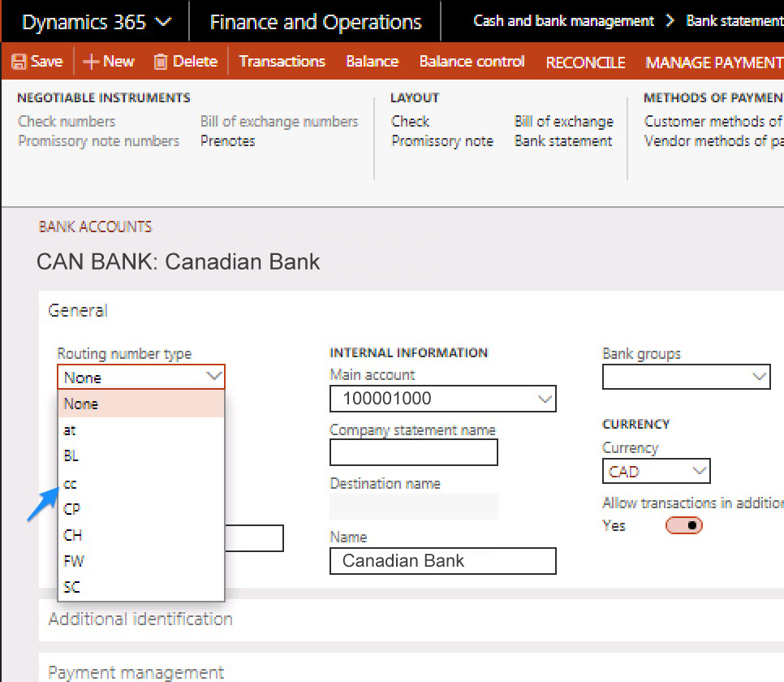Click Bill of exchange numbers link
Image resolution: width=784 pixels, height=682 pixels.
point(279,122)
